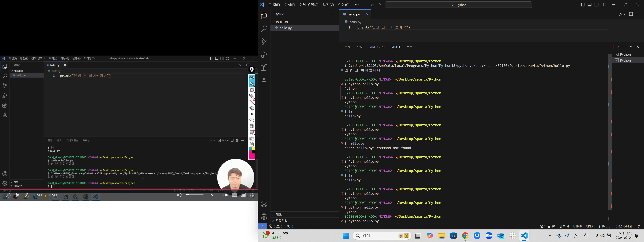
Task: Open the remote window indicator in the status bar
Action: pos(262,226)
